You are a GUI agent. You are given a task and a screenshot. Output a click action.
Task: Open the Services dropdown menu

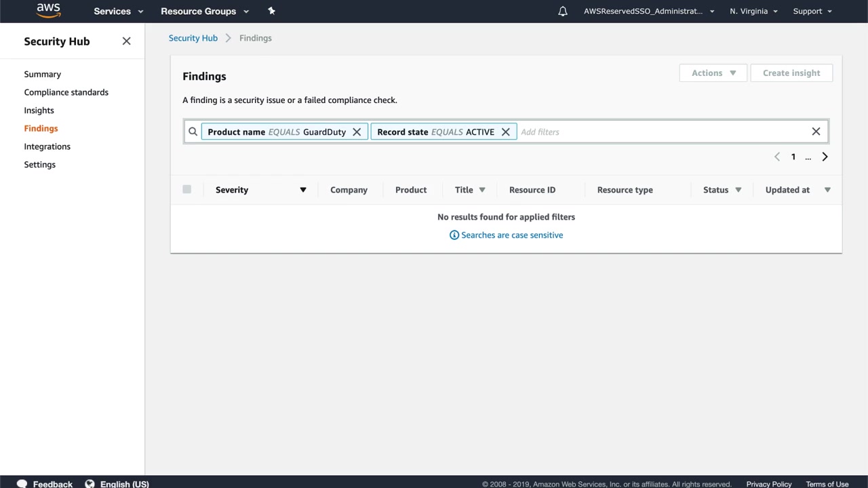tap(118, 12)
